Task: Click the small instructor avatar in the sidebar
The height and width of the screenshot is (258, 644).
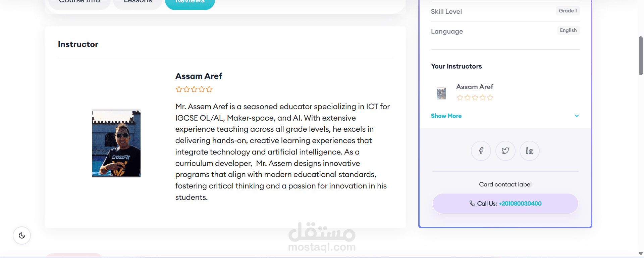Action: (441, 93)
